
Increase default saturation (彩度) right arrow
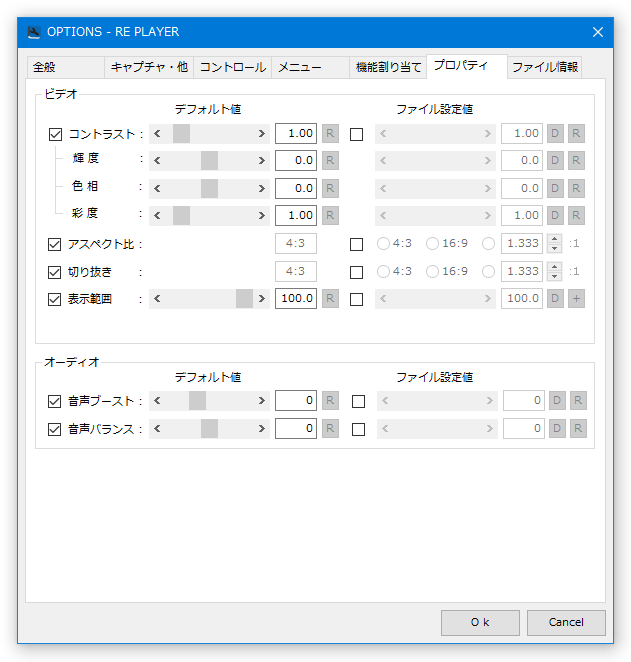[262, 215]
